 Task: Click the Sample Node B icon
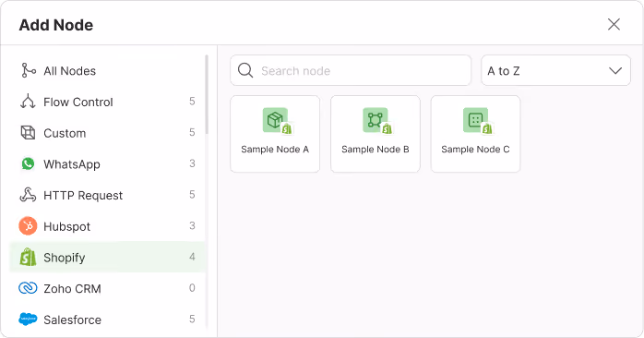[375, 120]
